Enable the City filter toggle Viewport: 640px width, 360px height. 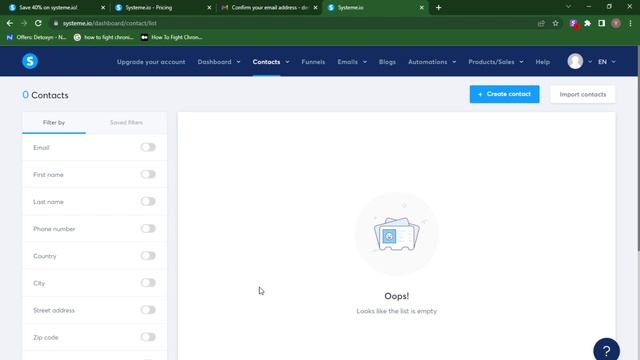click(148, 283)
